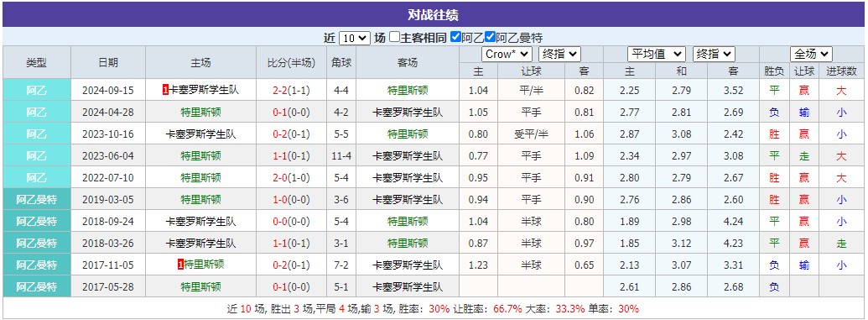Click handicap 平/半 in 2024-09-15 row
Screen dimensions: 868x320
pos(531,90)
